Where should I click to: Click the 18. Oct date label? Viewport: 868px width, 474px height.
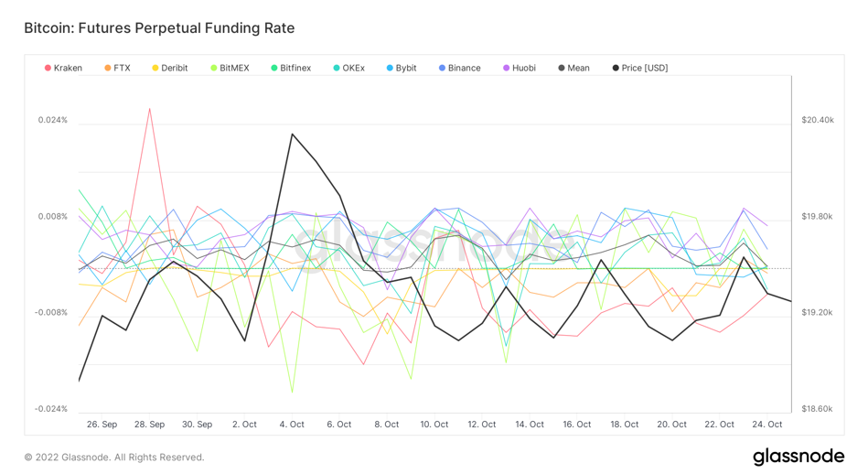coord(625,425)
